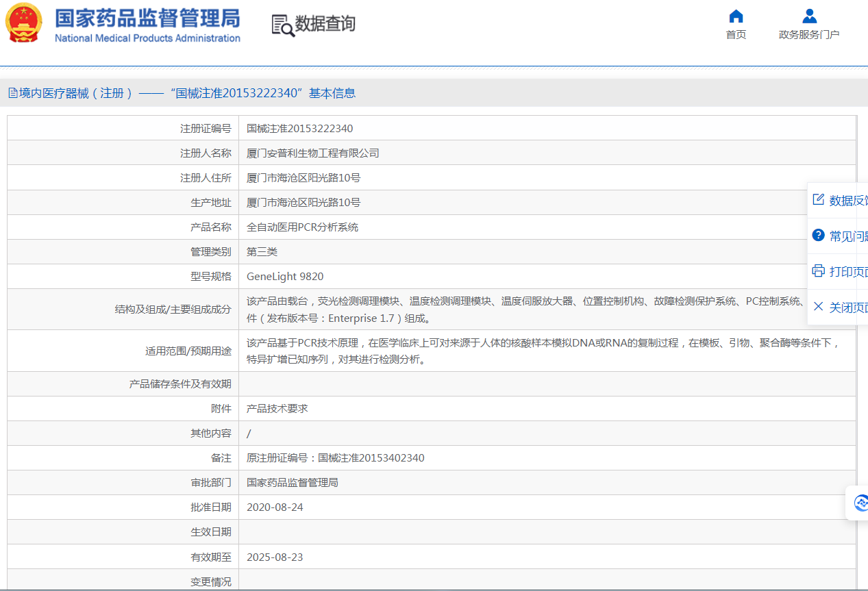The width and height of the screenshot is (868, 591).
Task: Select the GeneLight 9820 model value
Action: 285,277
